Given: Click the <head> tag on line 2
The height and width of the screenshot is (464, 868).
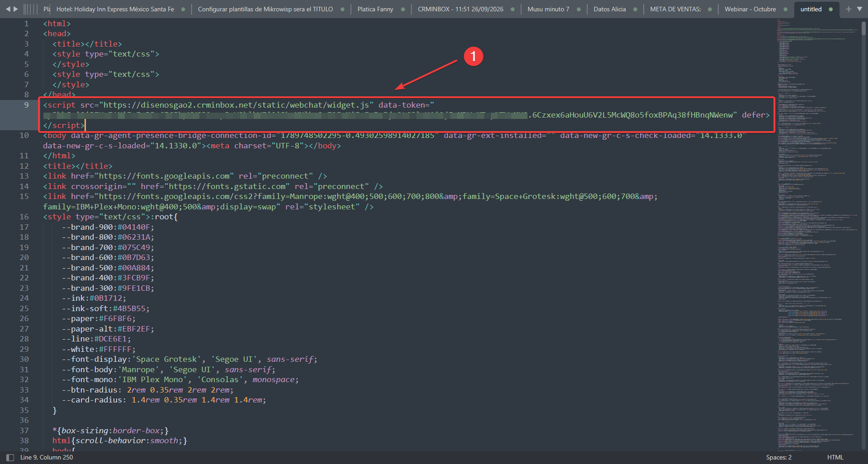Looking at the screenshot, I should [57, 33].
